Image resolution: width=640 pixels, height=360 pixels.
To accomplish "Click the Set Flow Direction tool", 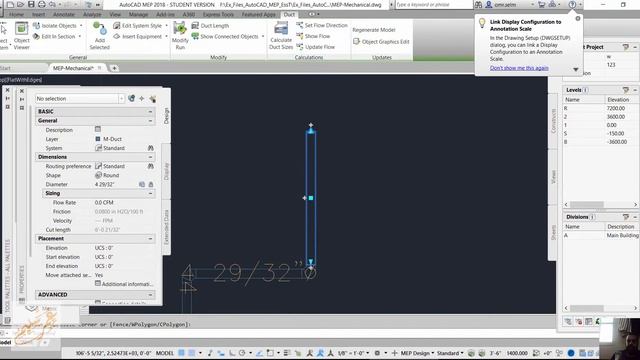I will pos(322,25).
